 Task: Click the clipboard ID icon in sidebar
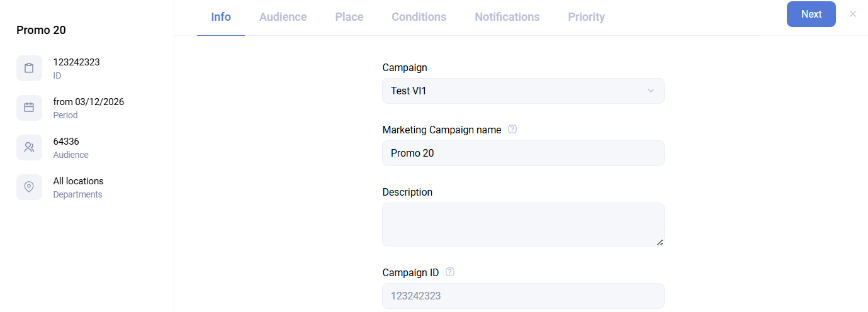point(29,69)
